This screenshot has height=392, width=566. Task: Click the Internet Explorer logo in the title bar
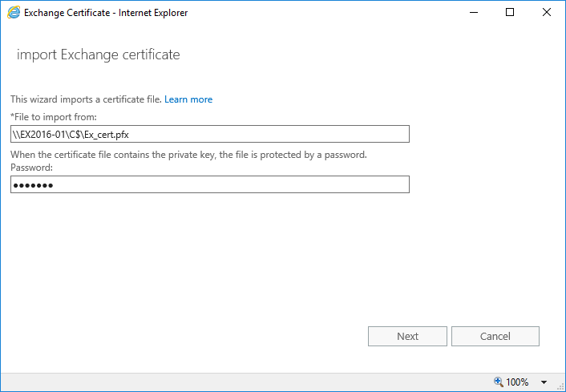(x=14, y=12)
